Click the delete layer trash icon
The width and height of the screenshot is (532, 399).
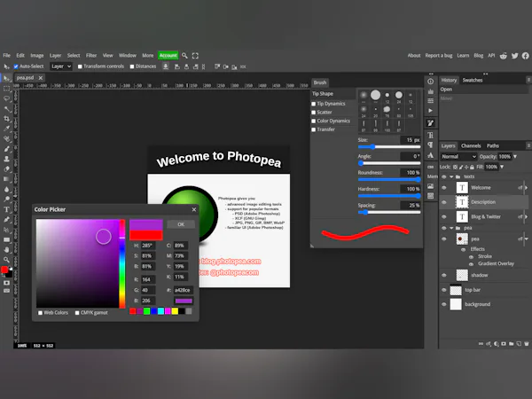[x=527, y=344]
